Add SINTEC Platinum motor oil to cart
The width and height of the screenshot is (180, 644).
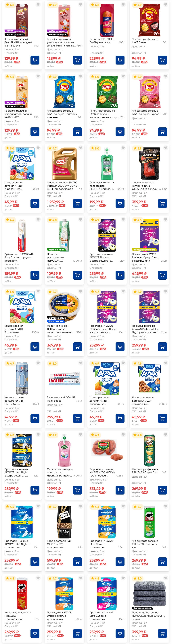point(77,203)
